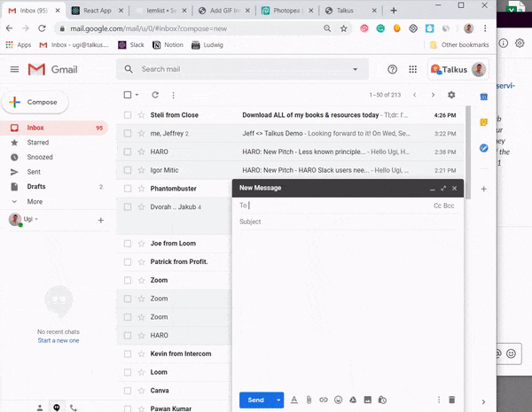The width and height of the screenshot is (532, 412).
Task: Go to next page of emails
Action: point(433,95)
